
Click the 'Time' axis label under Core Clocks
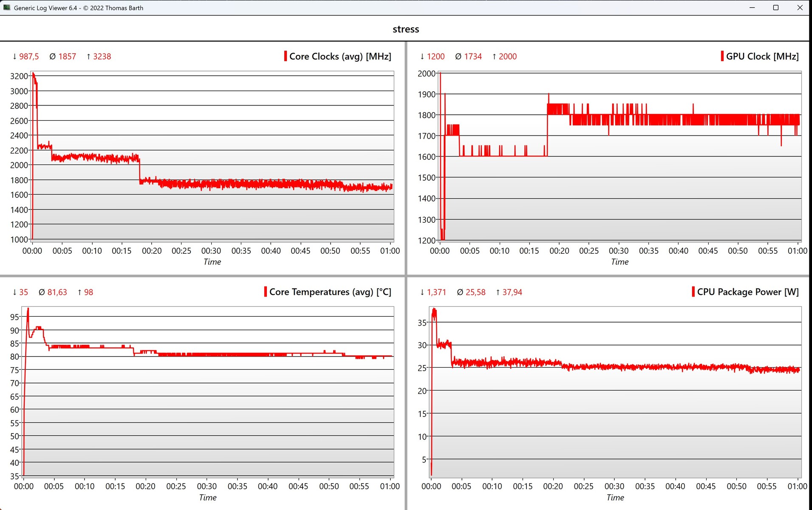212,262
